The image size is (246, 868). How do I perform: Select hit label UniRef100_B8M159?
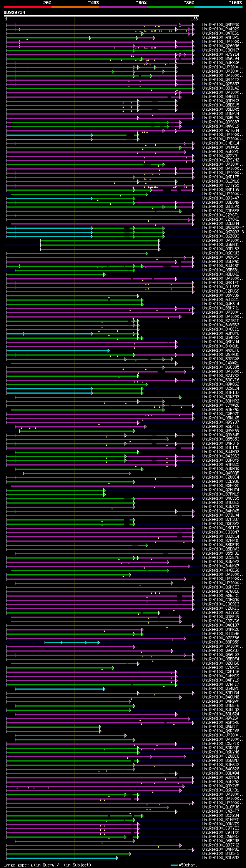point(221,190)
